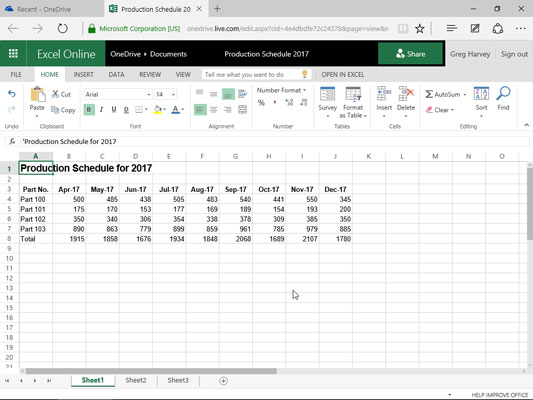Expand the Number Format dropdown
This screenshot has height=400, width=533.
pos(281,90)
